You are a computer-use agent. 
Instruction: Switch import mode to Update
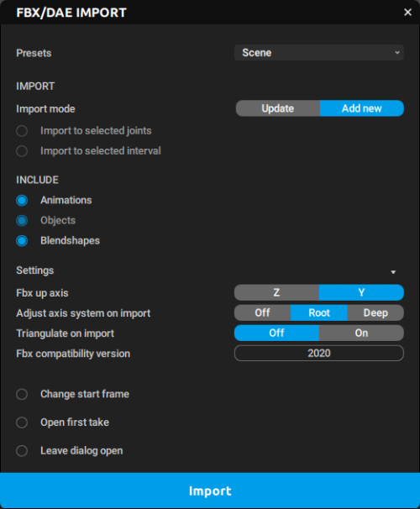click(x=277, y=108)
